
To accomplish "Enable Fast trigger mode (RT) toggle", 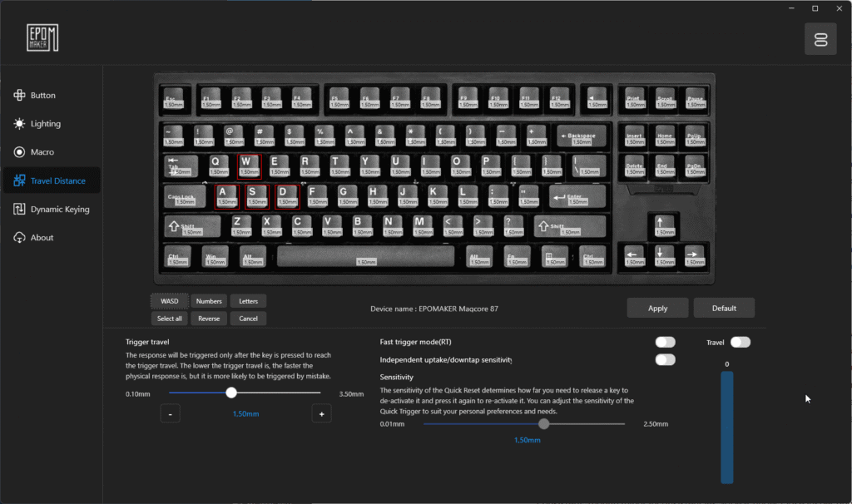I will pyautogui.click(x=665, y=342).
